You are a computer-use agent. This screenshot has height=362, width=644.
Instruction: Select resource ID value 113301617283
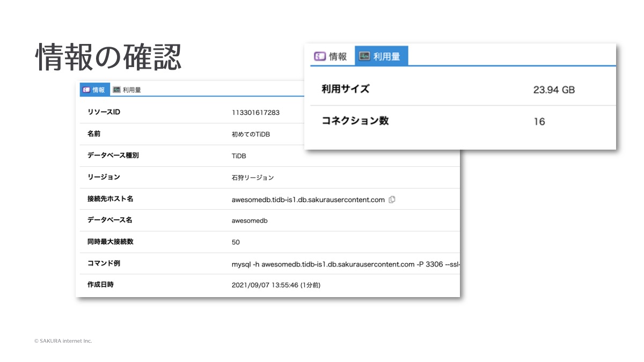pos(255,113)
